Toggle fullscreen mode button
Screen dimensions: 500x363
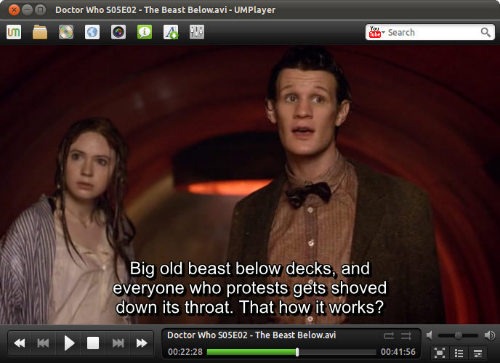440,353
